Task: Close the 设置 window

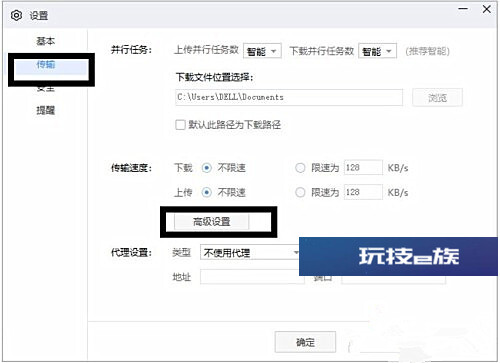Action: 487,9
